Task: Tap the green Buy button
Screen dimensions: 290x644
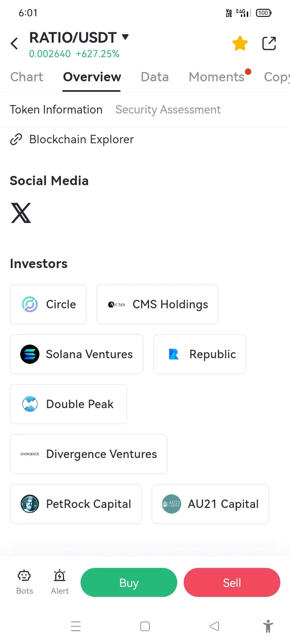Action: pyautogui.click(x=129, y=582)
